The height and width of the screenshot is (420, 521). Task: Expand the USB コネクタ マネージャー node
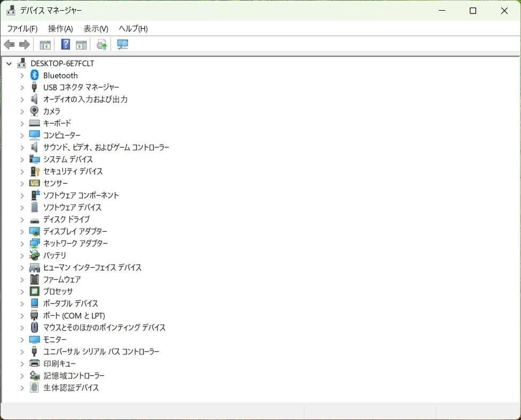[x=22, y=88]
